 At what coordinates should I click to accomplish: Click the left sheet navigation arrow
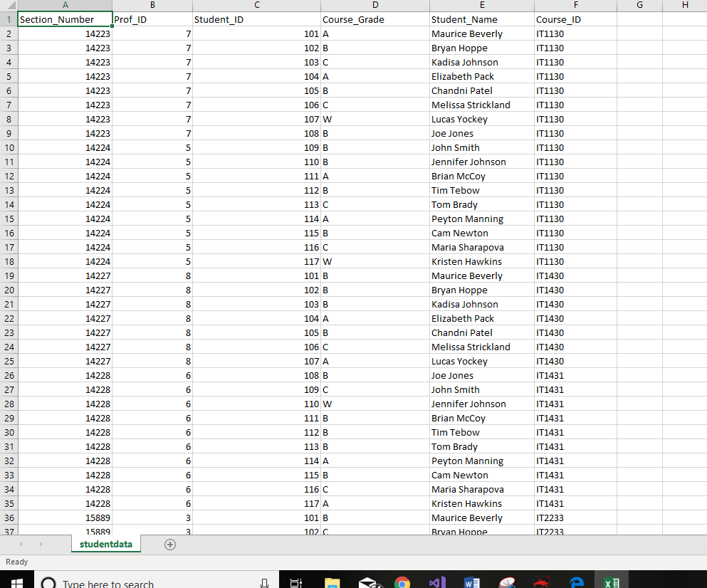20,544
